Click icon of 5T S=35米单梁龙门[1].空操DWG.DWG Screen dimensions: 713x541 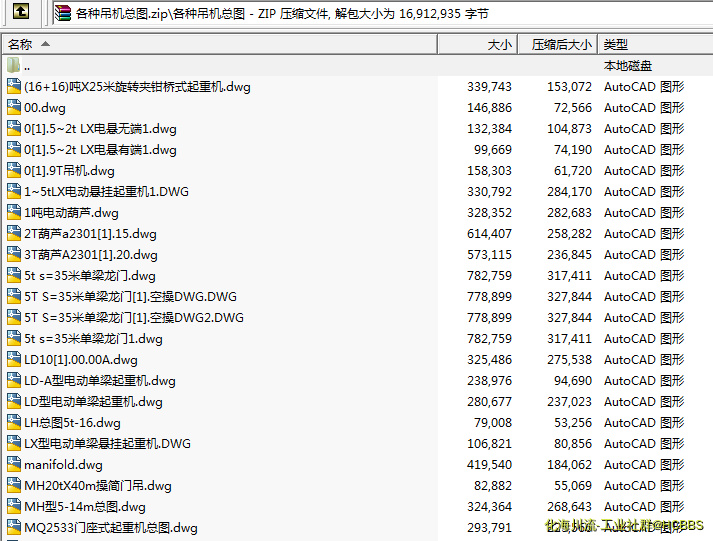[x=14, y=296]
